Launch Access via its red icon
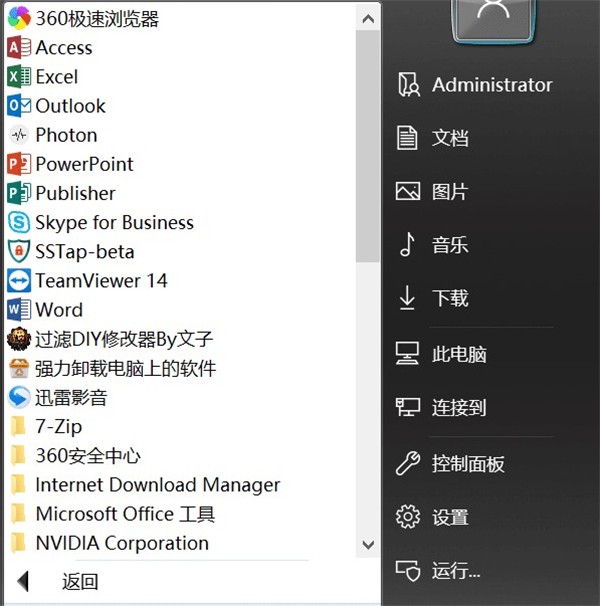Screen dimensions: 600x606 coord(19,48)
